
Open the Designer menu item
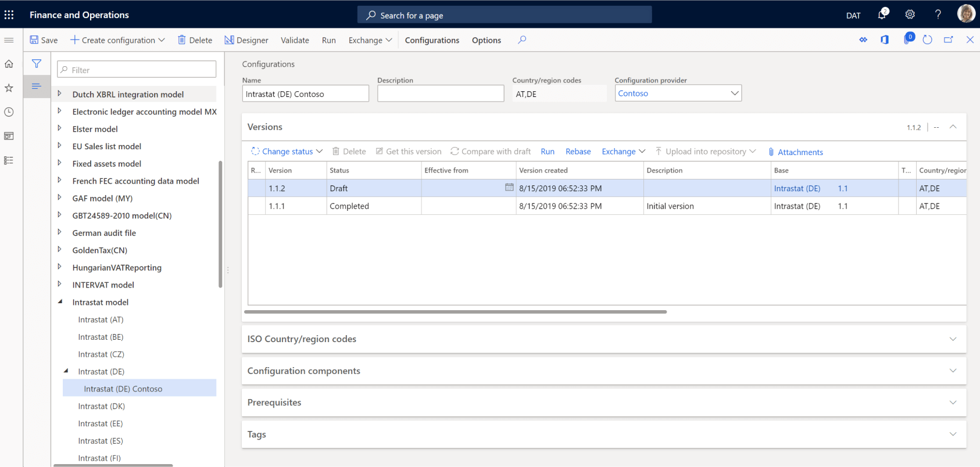click(246, 40)
